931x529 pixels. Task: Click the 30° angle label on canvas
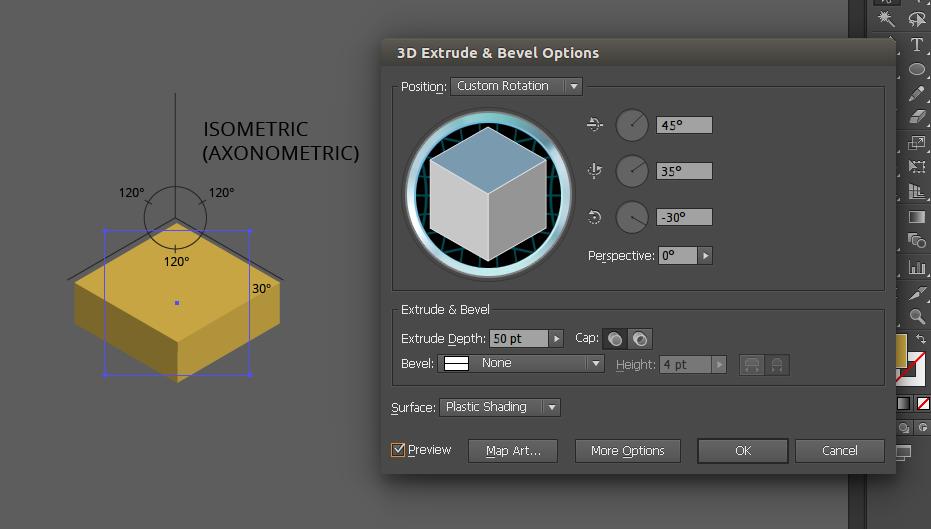(261, 289)
